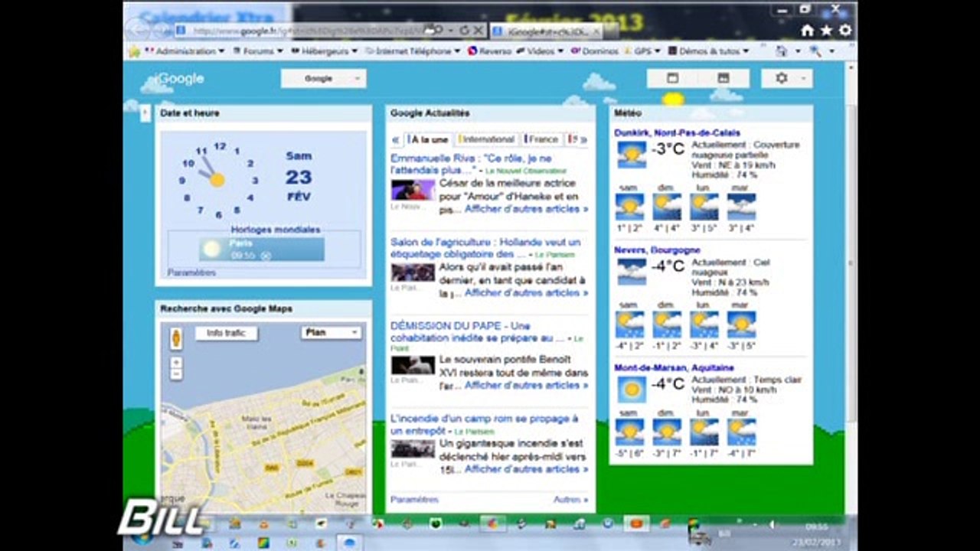Go back with the browser Back arrow
Screen dimensions: 980x551
coord(139,29)
